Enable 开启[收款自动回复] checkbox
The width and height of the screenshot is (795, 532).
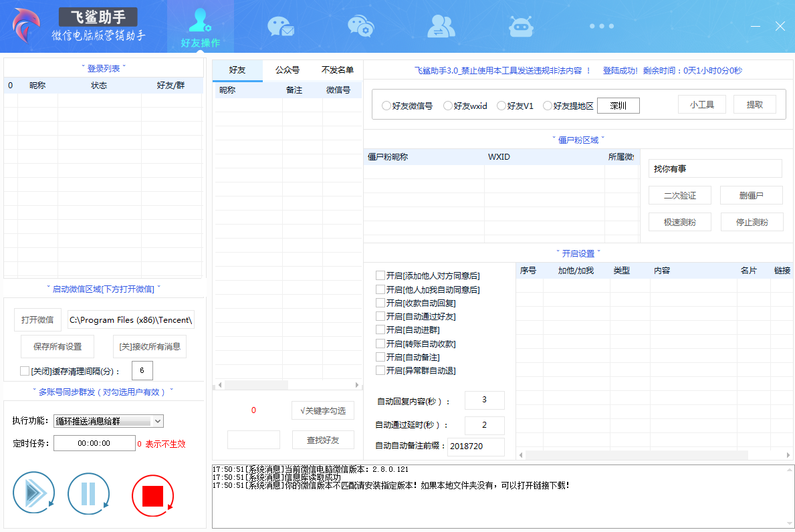[380, 303]
